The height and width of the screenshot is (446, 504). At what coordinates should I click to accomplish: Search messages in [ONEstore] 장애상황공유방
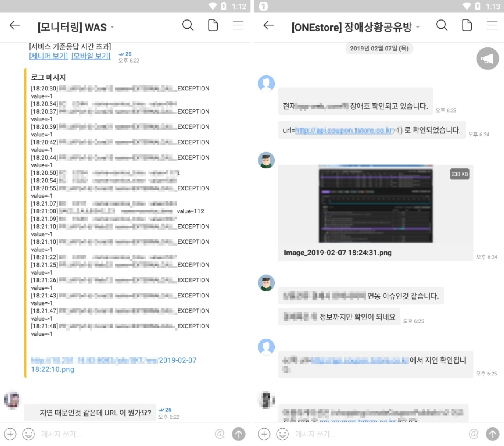click(442, 25)
